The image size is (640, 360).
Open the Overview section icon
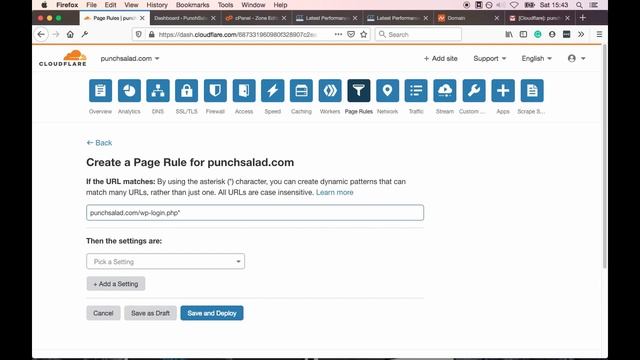point(100,91)
